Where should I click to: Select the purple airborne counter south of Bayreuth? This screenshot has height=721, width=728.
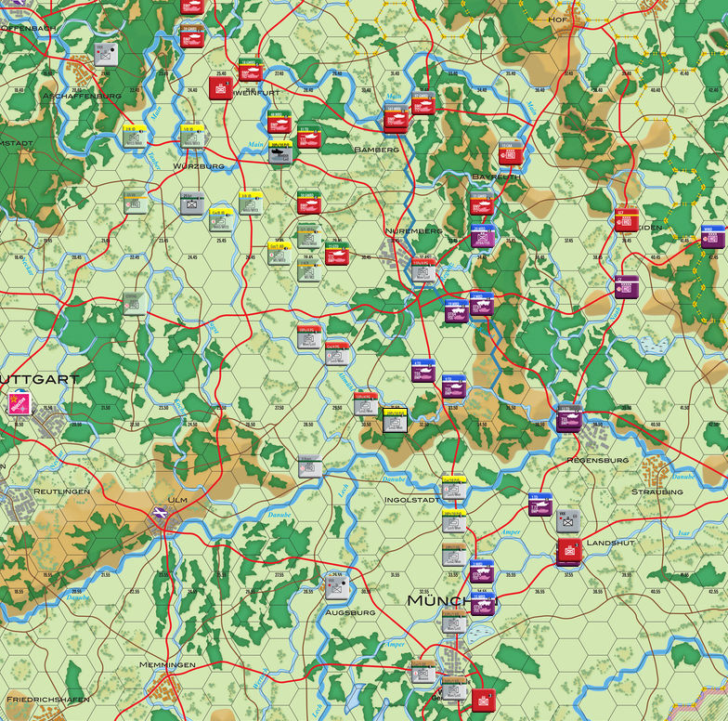point(483,236)
